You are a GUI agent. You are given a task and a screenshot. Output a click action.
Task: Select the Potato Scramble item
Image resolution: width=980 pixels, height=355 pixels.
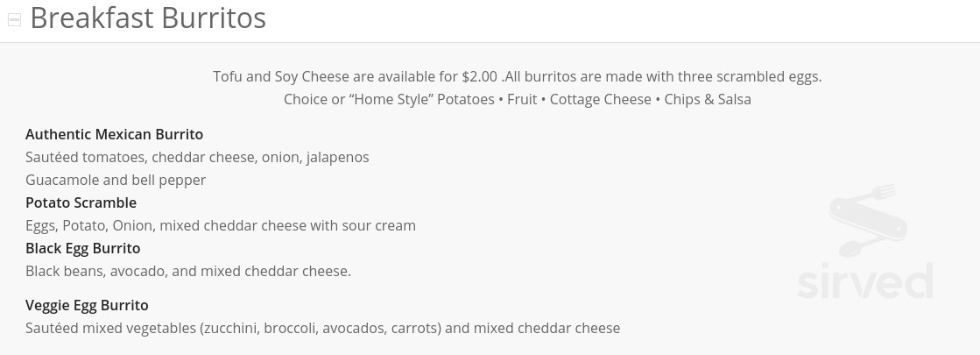tap(81, 202)
